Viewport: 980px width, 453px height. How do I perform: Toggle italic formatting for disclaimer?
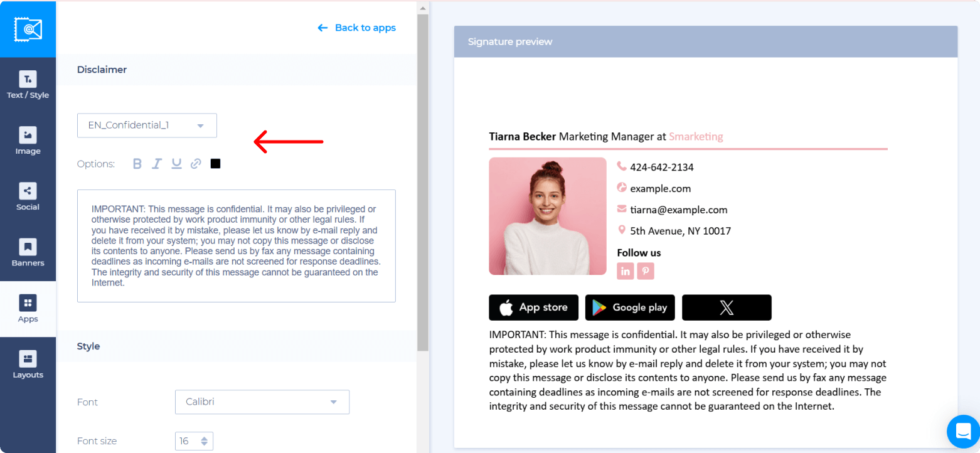pos(157,164)
